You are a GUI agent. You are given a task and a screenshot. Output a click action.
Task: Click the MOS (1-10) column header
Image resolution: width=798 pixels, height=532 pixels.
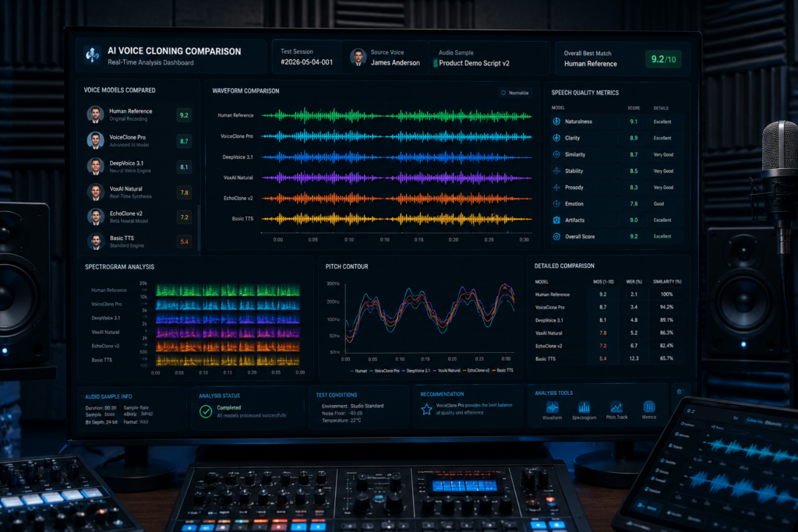click(603, 282)
